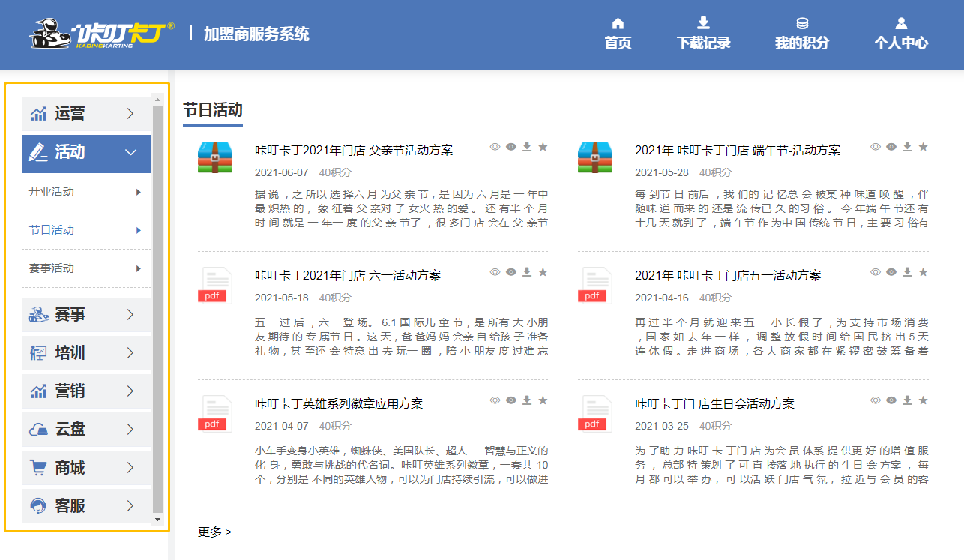
Task: Open 下载记录 download records
Action: [x=703, y=34]
